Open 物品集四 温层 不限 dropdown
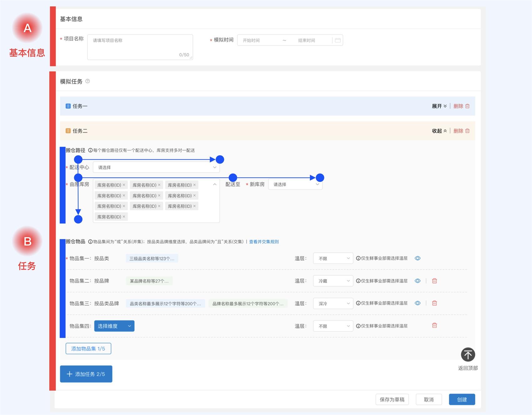This screenshot has width=532, height=415. [333, 326]
